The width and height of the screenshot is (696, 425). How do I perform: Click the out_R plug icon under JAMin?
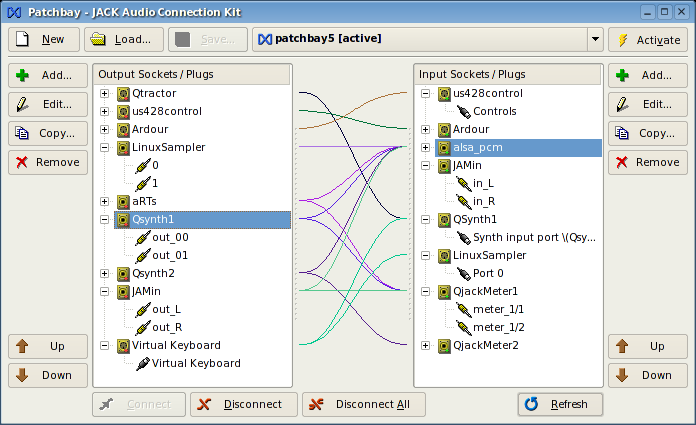tap(142, 328)
